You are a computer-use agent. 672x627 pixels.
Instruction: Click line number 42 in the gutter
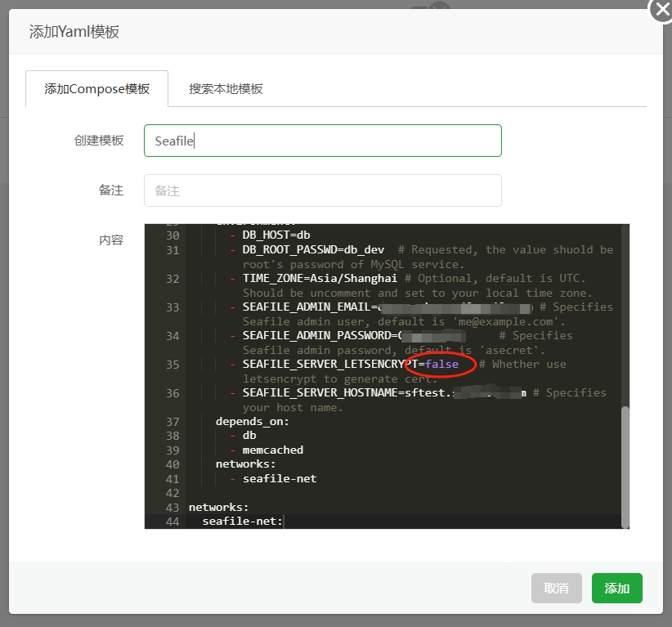pos(172,493)
